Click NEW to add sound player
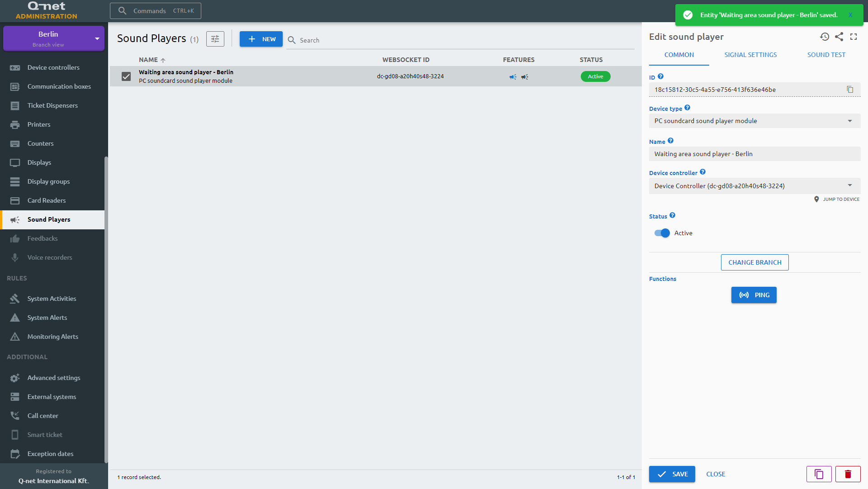The height and width of the screenshot is (489, 868). click(x=261, y=39)
